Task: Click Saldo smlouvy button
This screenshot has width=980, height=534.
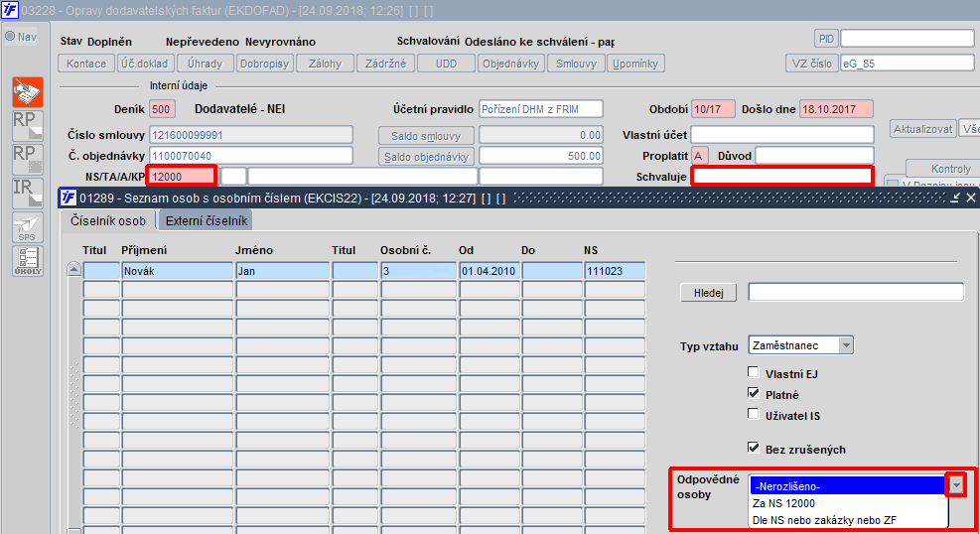Action: (426, 136)
